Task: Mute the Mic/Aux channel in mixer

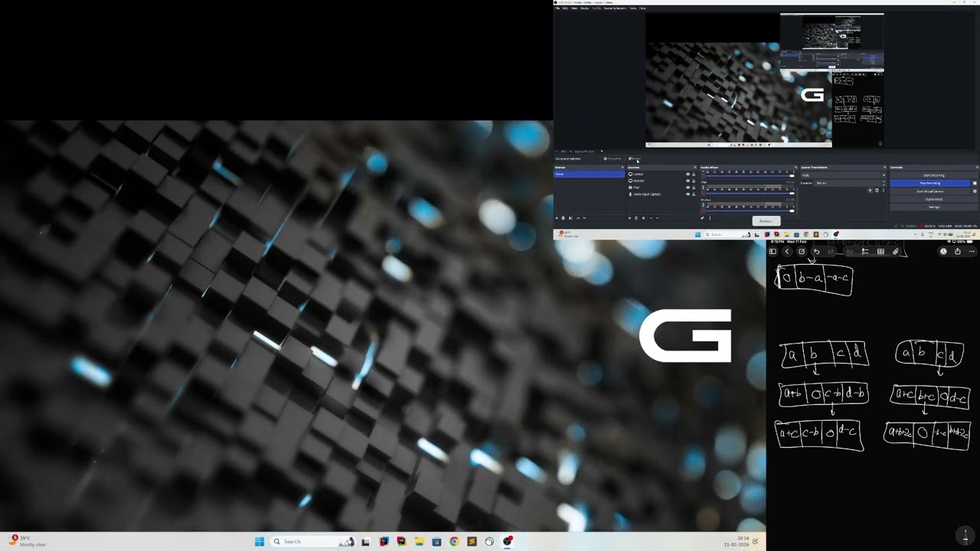Action: (703, 210)
